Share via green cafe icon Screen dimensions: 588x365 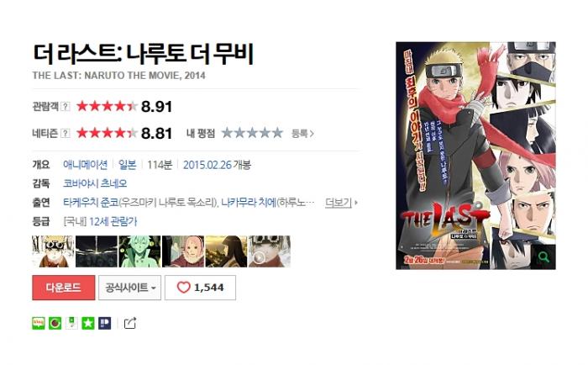tap(55, 323)
